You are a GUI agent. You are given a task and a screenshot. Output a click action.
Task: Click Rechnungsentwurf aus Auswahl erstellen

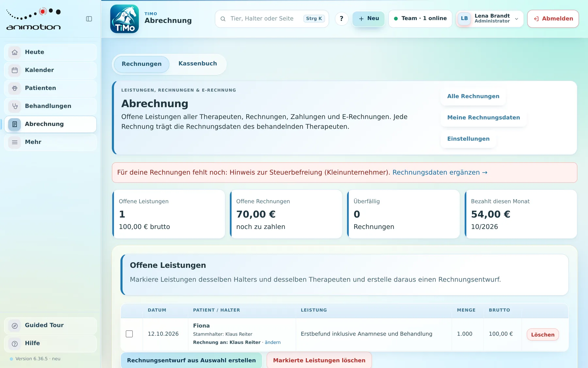tap(191, 360)
